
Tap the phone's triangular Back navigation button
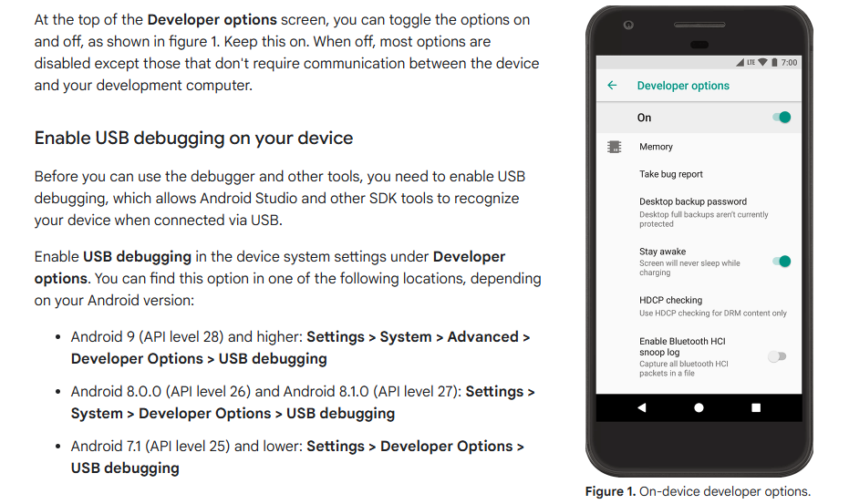click(642, 407)
